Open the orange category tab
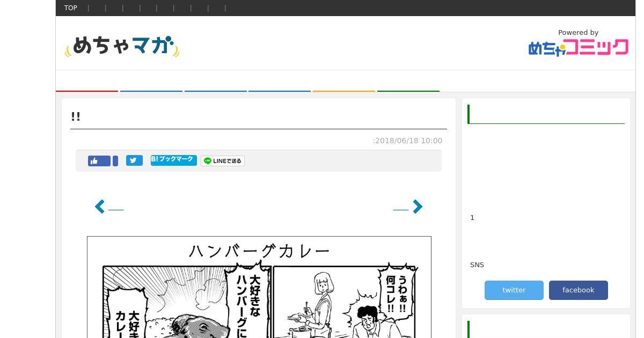The height and width of the screenshot is (338, 644). pyautogui.click(x=344, y=82)
